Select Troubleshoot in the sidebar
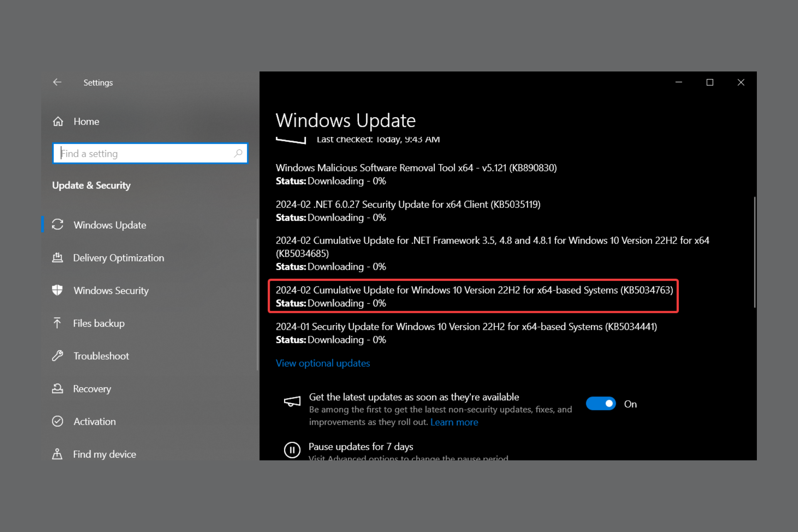This screenshot has height=532, width=798. pyautogui.click(x=101, y=356)
